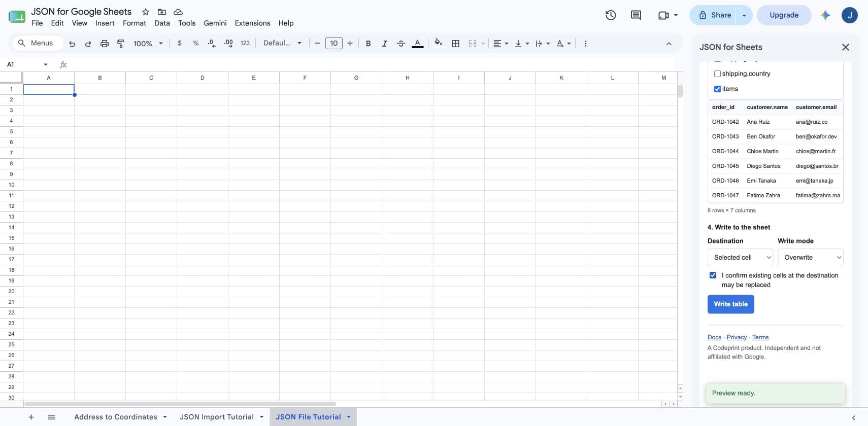This screenshot has height=426, width=868.
Task: Uncheck the confirm replace cells checkbox
Action: pyautogui.click(x=713, y=275)
